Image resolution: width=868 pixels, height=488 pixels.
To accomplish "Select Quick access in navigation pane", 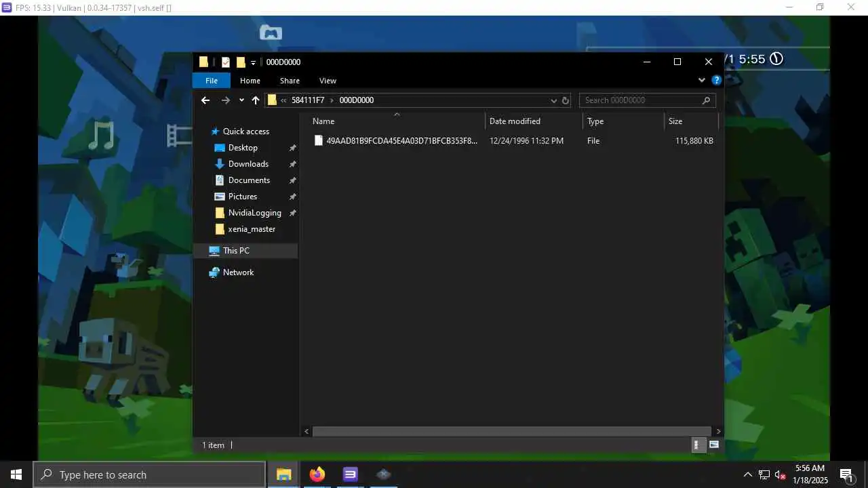I will point(245,131).
